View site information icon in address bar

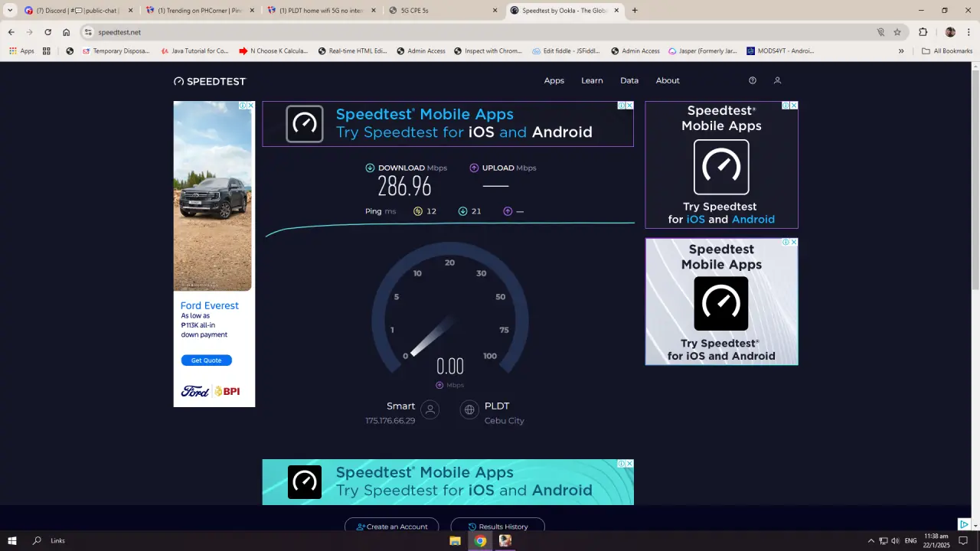coord(88,32)
